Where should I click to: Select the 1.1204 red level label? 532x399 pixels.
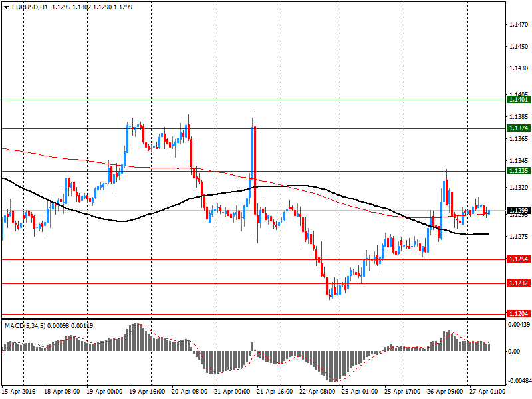click(519, 313)
